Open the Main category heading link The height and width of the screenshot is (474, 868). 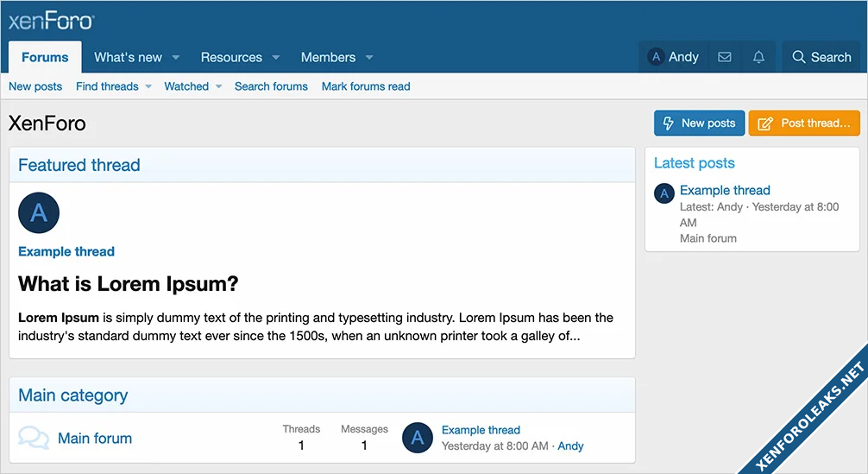point(73,395)
